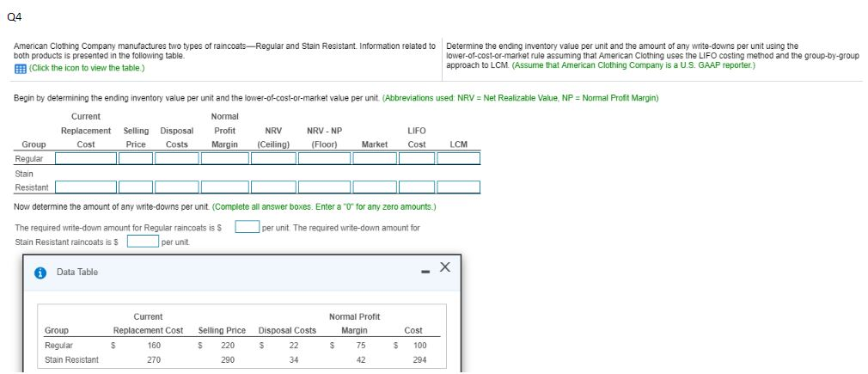Select Stain Resistant LIFO Cost input

click(417, 187)
